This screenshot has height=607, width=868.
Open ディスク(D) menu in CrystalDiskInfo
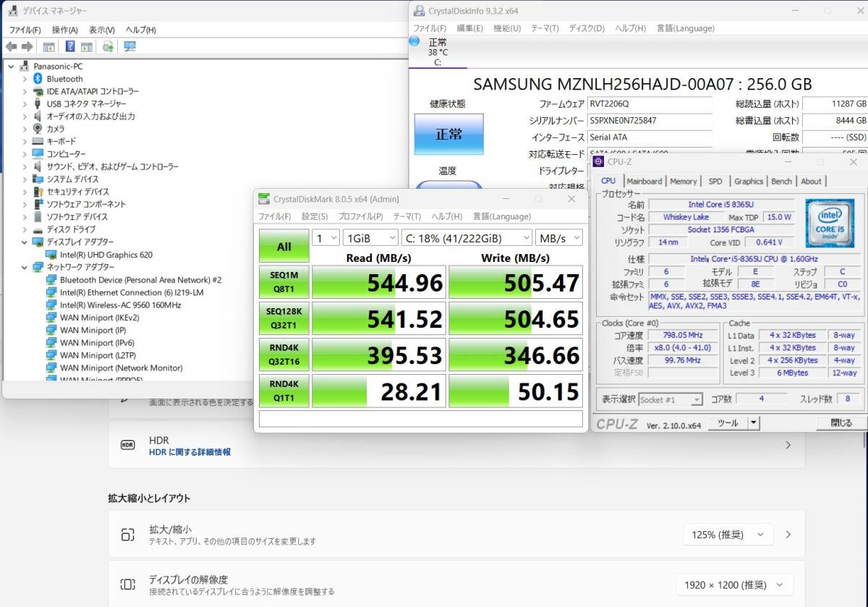[587, 28]
